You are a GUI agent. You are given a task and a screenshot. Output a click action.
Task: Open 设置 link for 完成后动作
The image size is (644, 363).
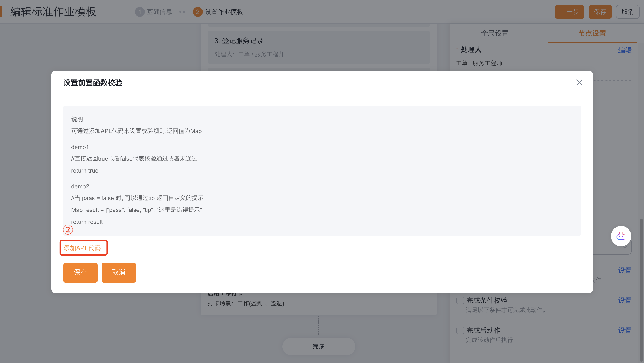point(625,330)
